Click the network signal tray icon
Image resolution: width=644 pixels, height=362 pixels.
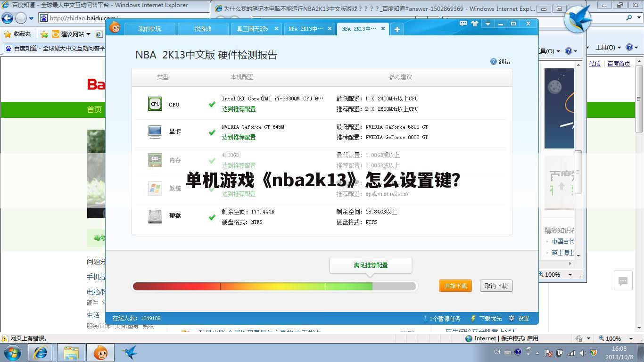(571, 353)
